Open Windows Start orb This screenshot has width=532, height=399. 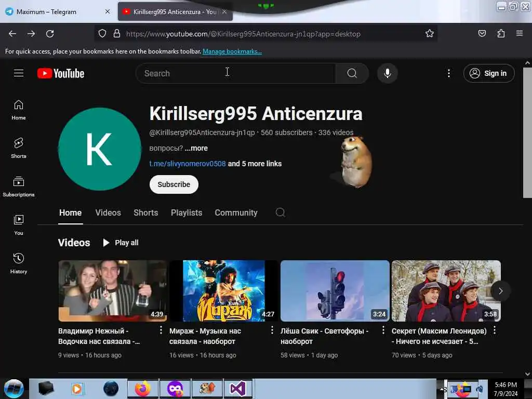pyautogui.click(x=14, y=389)
